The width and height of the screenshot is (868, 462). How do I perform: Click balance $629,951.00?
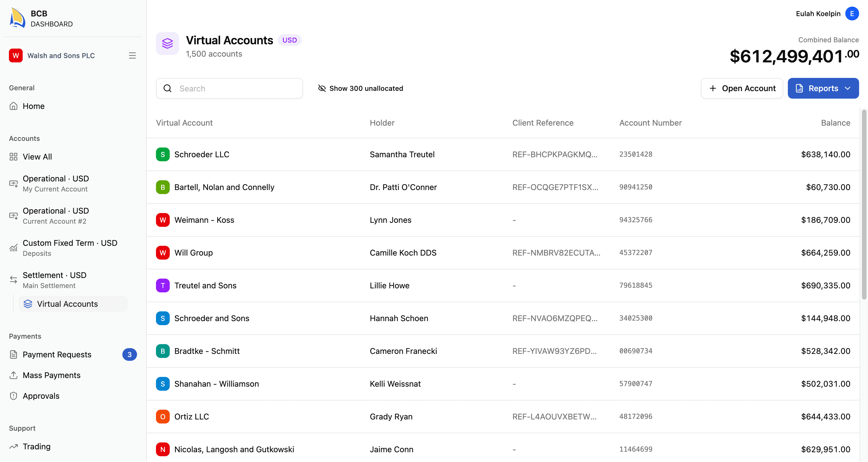click(825, 450)
